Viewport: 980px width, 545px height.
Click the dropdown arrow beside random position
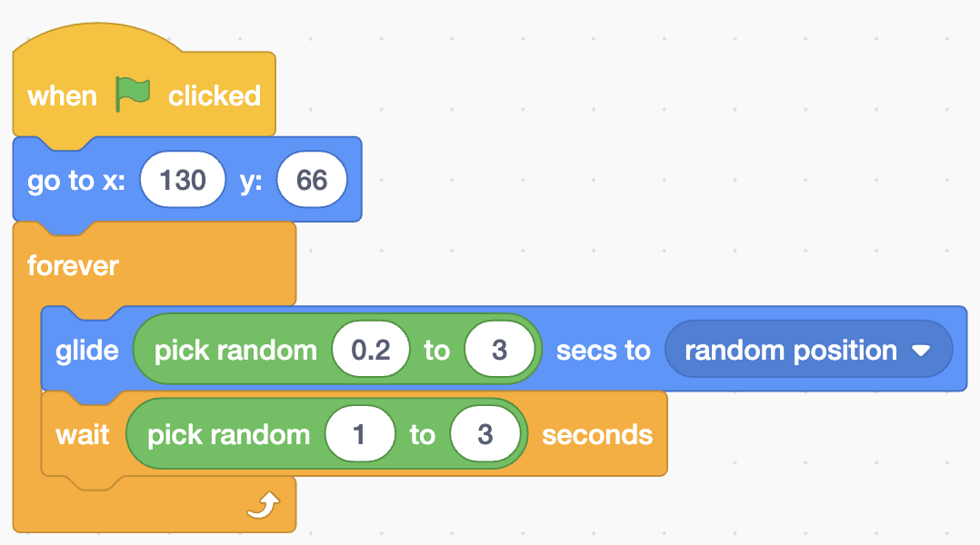(x=921, y=351)
